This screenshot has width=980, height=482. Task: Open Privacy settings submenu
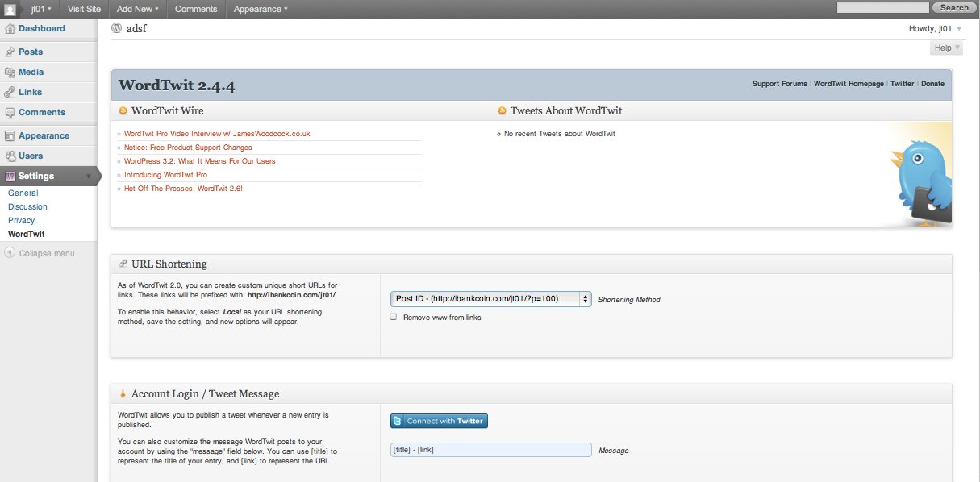point(21,221)
